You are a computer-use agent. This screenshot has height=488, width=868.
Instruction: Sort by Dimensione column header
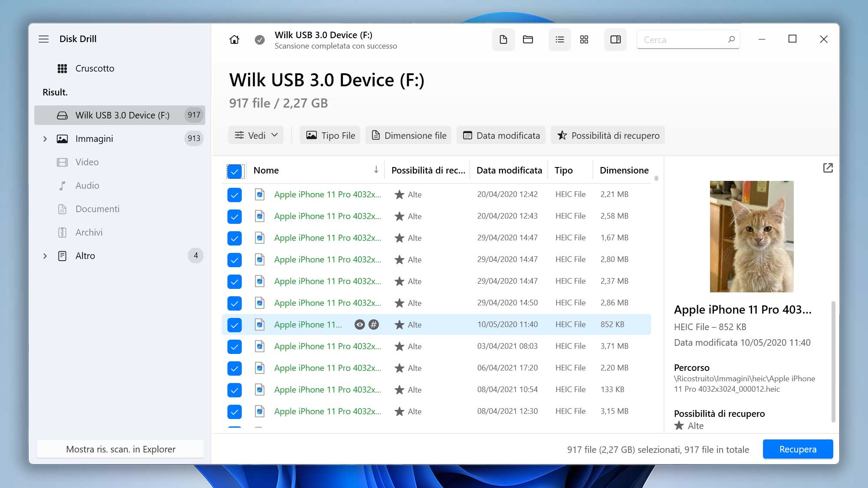pyautogui.click(x=624, y=170)
